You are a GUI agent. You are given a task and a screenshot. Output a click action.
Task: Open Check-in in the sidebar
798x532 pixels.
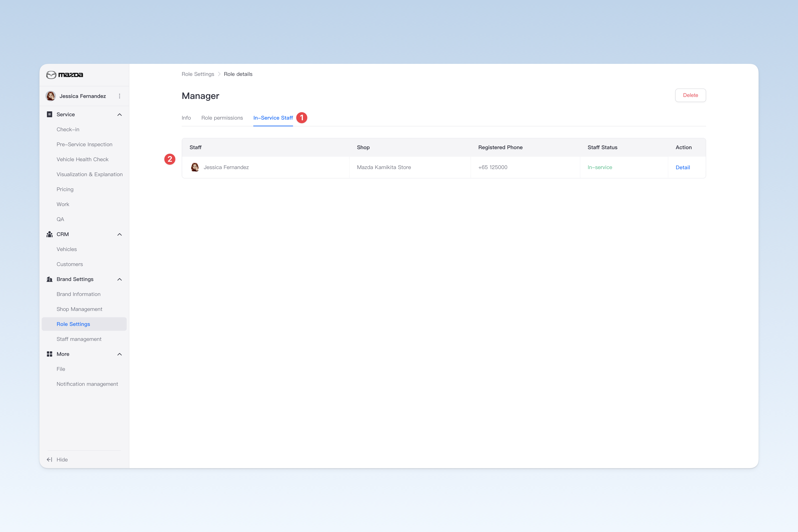(x=68, y=129)
